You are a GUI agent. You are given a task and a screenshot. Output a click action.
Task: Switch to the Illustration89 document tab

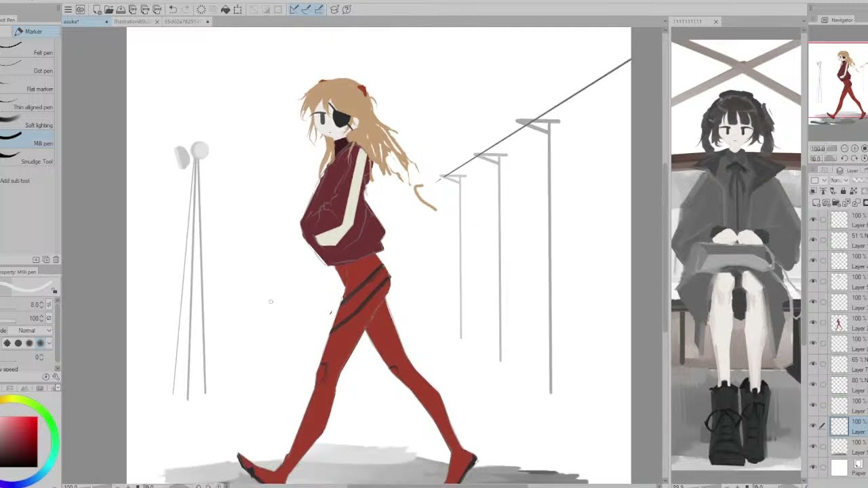point(132,22)
